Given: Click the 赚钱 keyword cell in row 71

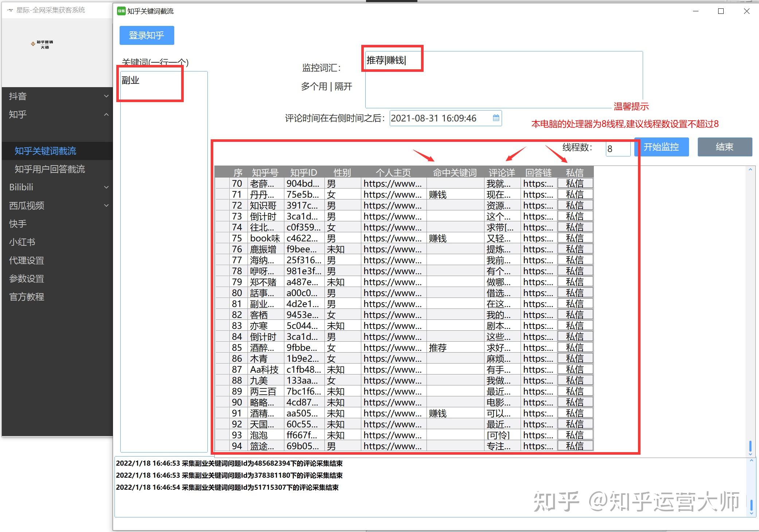Looking at the screenshot, I should (455, 194).
